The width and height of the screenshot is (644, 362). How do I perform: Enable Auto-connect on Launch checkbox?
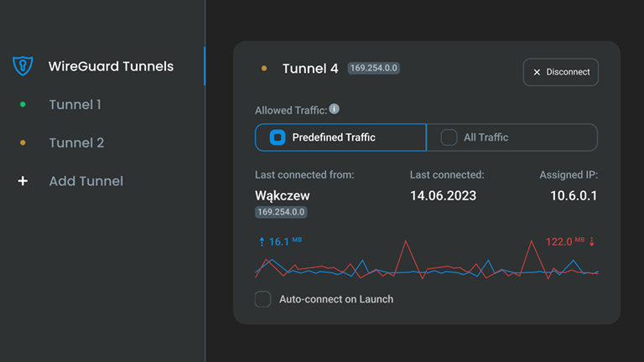pos(263,299)
